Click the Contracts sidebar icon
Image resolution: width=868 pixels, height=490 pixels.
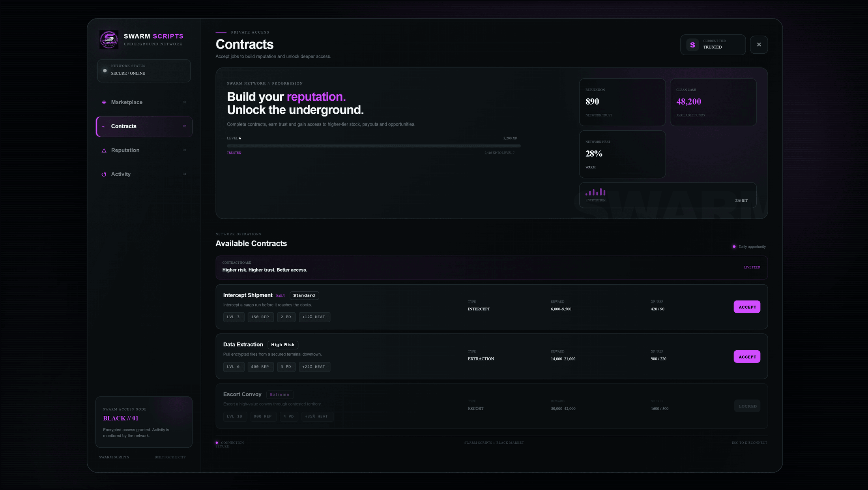coord(103,126)
